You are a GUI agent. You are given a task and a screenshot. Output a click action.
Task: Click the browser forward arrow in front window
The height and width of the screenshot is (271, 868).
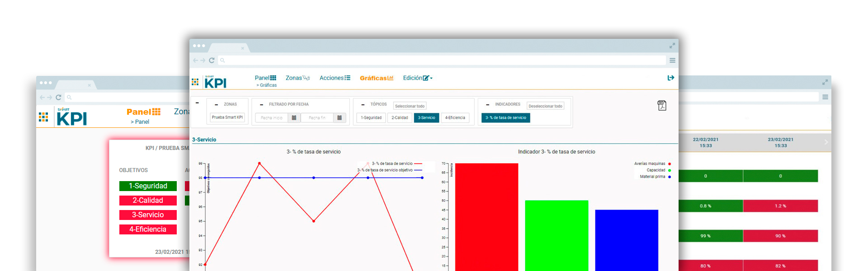(203, 60)
